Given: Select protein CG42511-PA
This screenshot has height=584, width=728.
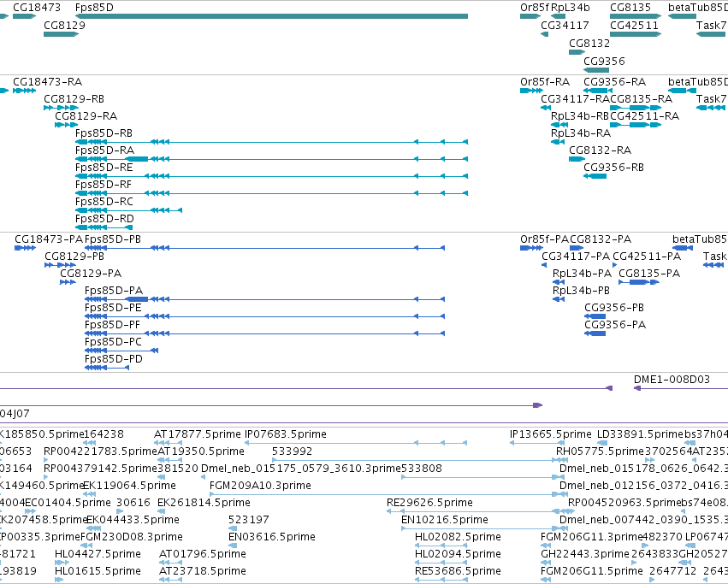Looking at the screenshot, I should pyautogui.click(x=647, y=257).
